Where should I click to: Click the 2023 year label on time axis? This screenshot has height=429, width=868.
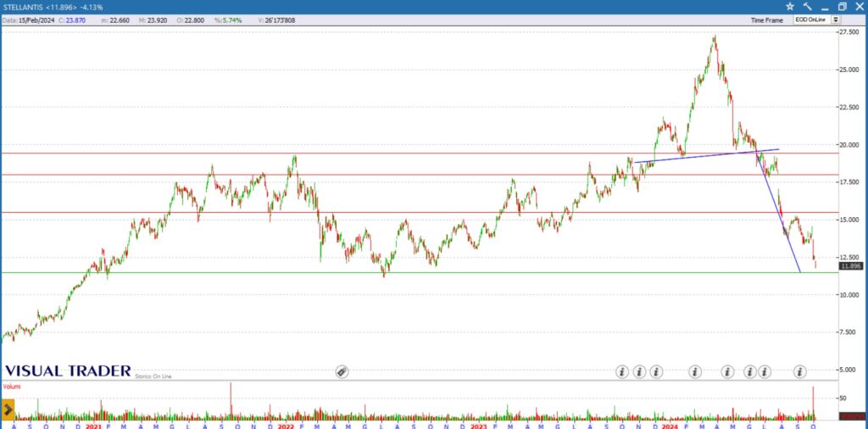(x=477, y=426)
